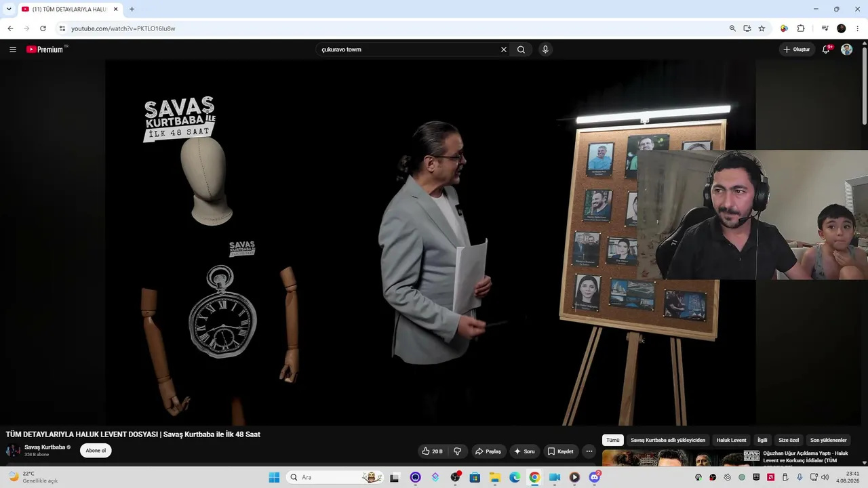Go back to previous page in Chrome
The image size is (868, 488).
(10, 28)
